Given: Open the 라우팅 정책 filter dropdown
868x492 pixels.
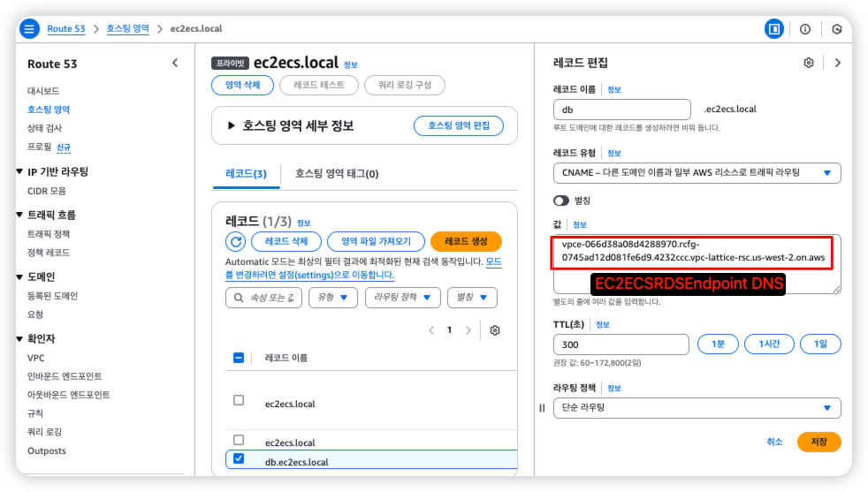Looking at the screenshot, I should (x=402, y=298).
